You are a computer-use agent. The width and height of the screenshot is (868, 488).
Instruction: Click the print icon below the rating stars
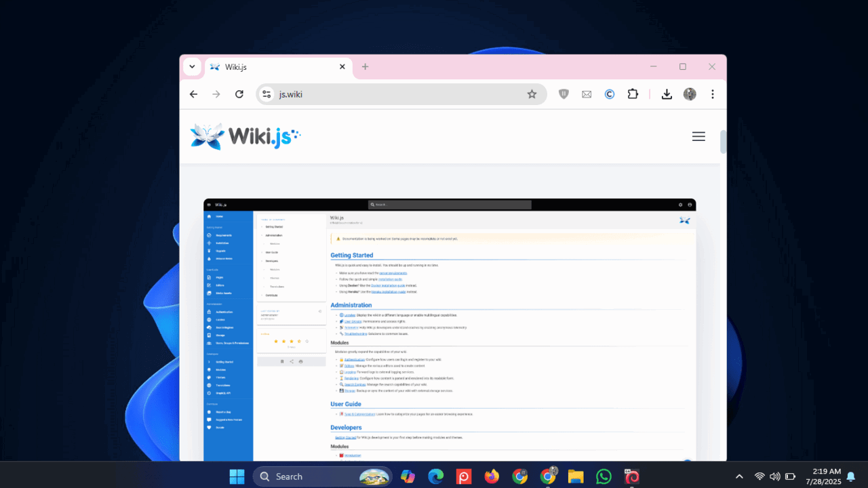[301, 361]
